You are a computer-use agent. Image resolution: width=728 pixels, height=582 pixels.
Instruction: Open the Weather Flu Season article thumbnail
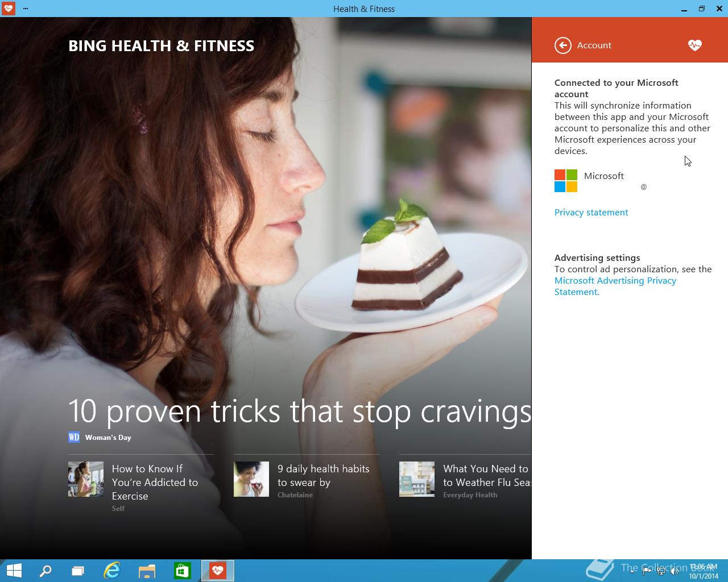tap(417, 479)
